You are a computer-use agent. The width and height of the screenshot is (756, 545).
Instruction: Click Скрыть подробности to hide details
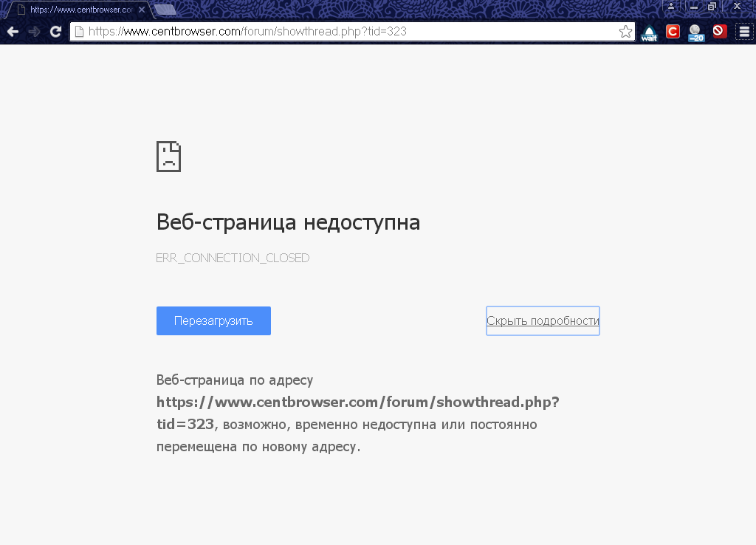pyautogui.click(x=543, y=321)
